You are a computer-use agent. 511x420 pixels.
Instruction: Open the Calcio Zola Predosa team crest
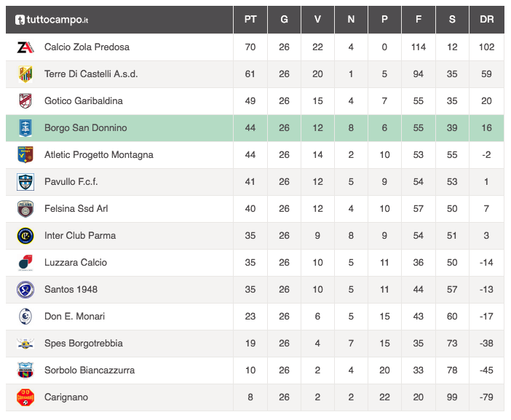point(25,47)
